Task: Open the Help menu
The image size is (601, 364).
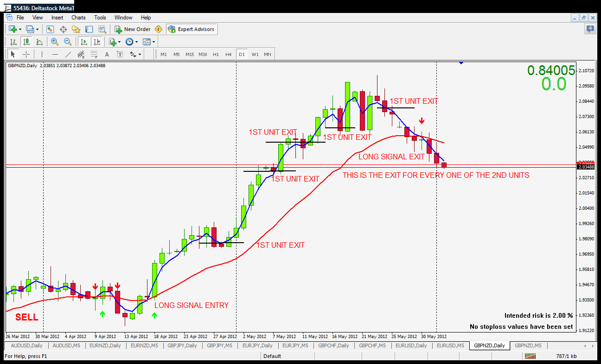Action: [x=146, y=18]
